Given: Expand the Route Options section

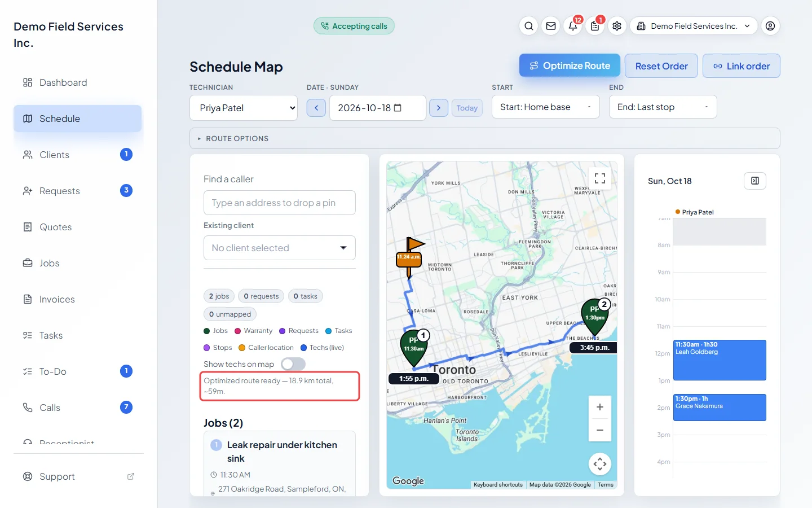Looking at the screenshot, I should [485, 138].
